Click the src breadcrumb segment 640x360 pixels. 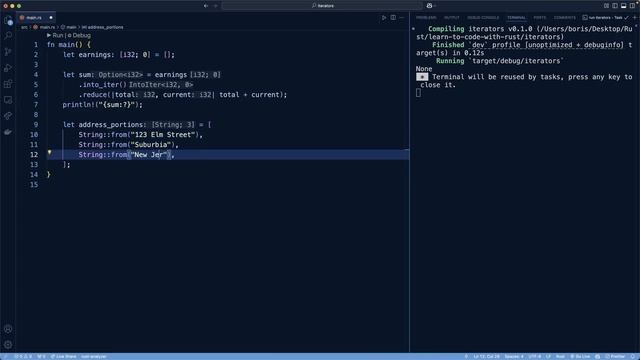24,27
